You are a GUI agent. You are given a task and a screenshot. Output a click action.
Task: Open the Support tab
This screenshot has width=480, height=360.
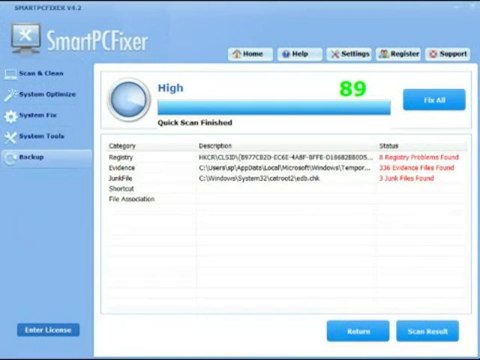coord(448,54)
